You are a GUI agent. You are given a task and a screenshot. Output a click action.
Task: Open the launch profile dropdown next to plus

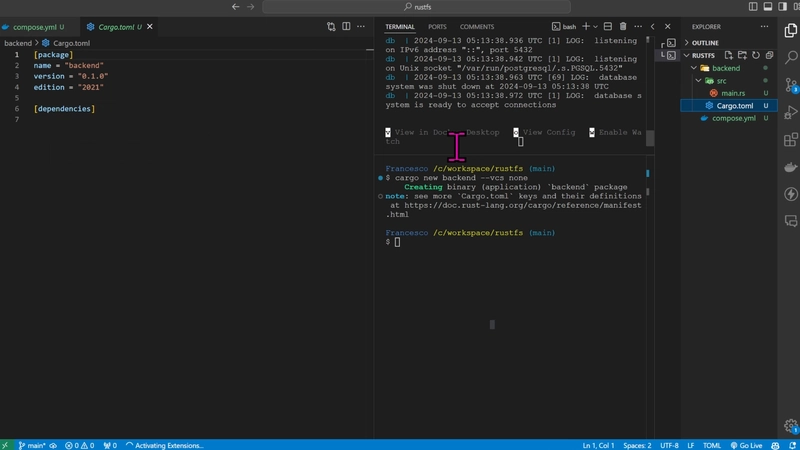pyautogui.click(x=595, y=27)
